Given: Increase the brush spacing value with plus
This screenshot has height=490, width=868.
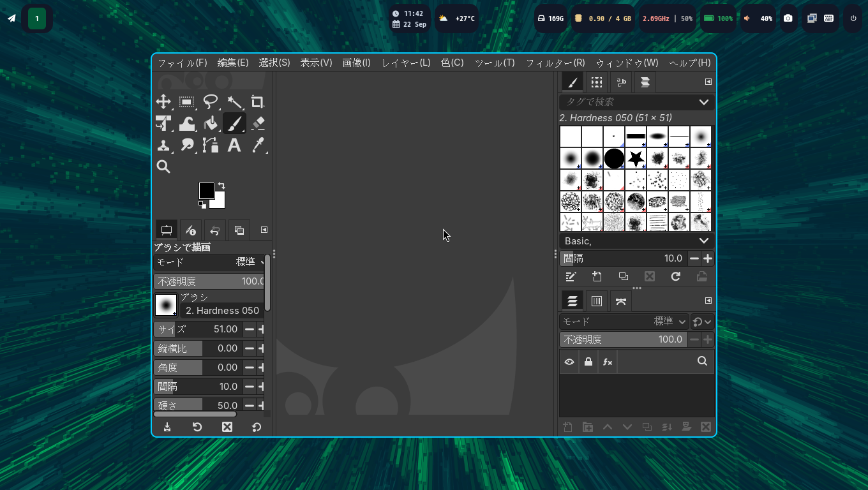Looking at the screenshot, I should [708, 258].
